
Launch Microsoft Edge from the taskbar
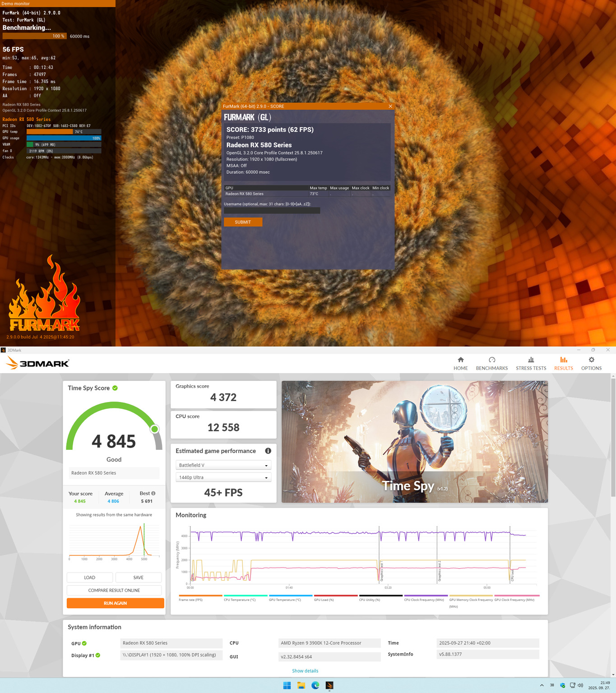click(315, 685)
